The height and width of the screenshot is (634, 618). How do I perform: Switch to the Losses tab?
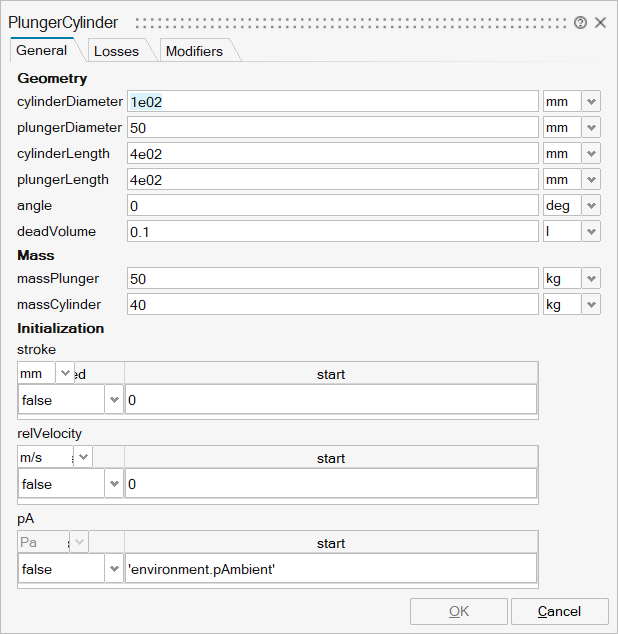tap(116, 51)
